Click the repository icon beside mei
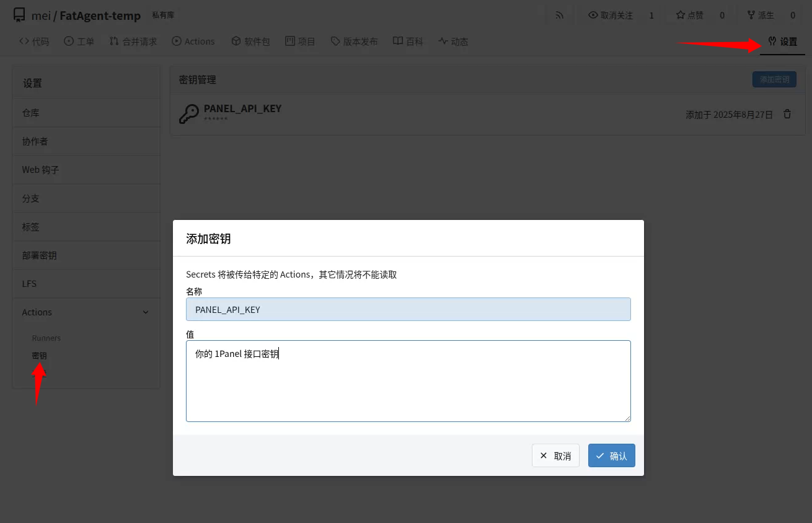 click(19, 15)
